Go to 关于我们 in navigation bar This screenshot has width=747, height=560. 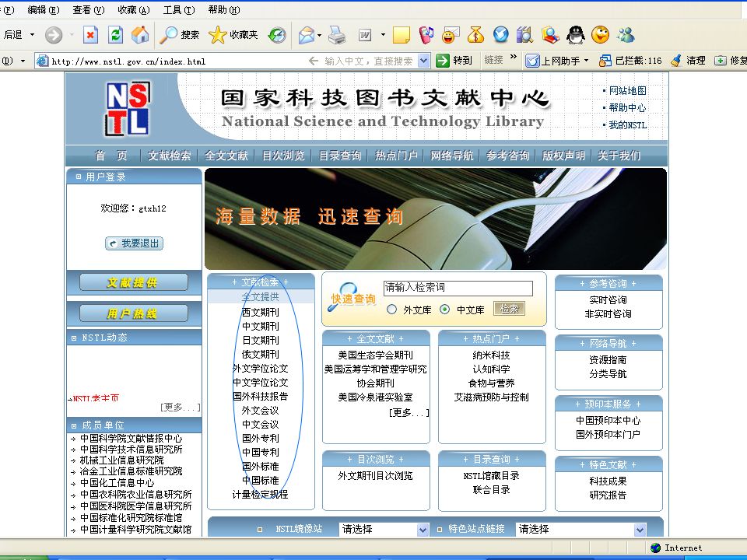click(x=619, y=156)
